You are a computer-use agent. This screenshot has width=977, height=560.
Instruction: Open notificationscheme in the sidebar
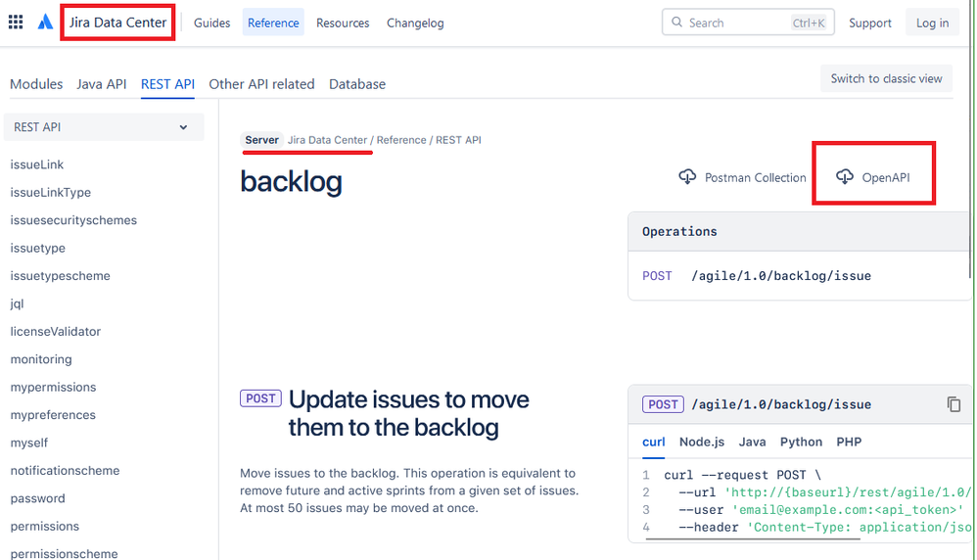click(x=65, y=470)
